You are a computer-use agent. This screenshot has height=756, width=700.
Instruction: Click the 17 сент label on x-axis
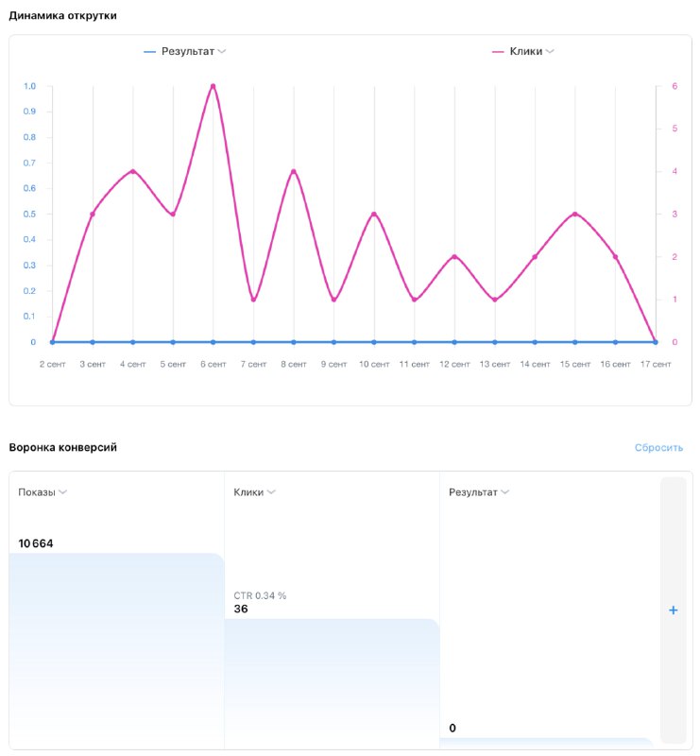656,364
